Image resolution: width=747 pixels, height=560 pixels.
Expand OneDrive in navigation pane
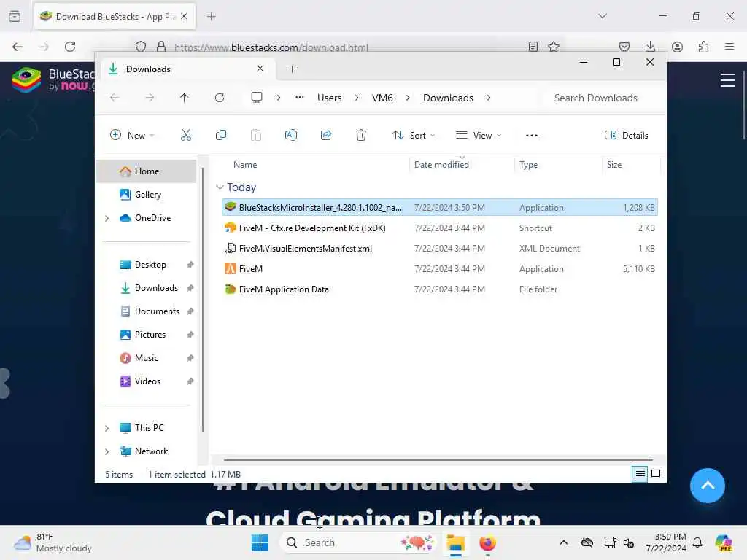tap(107, 218)
